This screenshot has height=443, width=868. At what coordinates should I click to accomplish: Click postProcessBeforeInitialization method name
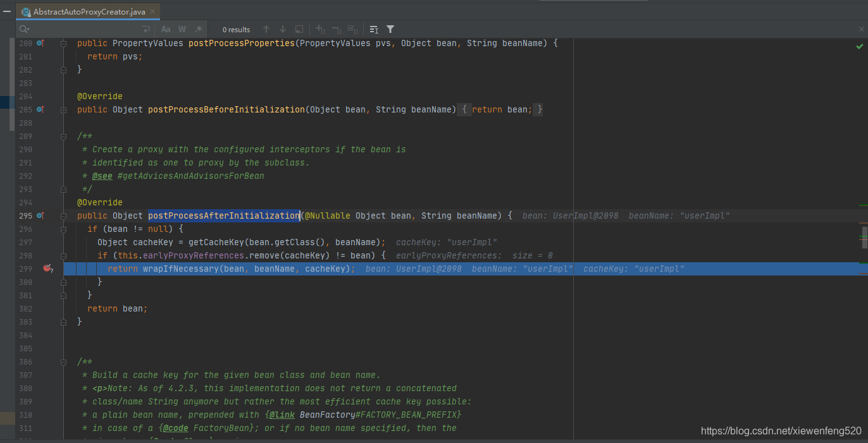(x=226, y=109)
